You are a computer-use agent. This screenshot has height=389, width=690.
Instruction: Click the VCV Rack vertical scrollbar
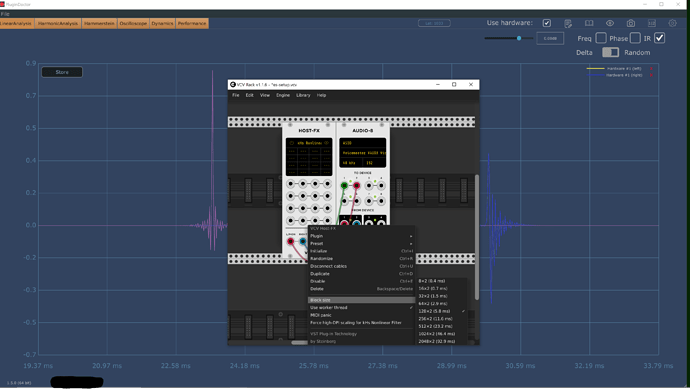(x=477, y=237)
